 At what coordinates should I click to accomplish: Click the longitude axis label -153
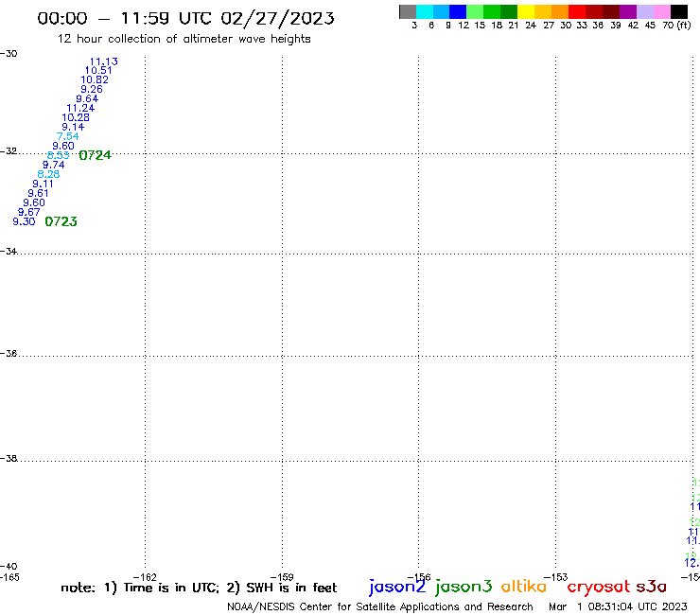[x=556, y=577]
